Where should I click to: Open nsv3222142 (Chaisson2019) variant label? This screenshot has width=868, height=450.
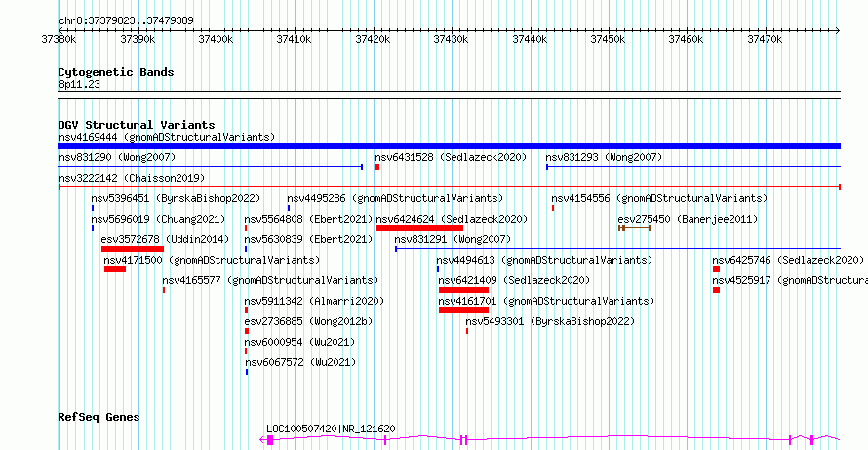pyautogui.click(x=132, y=179)
